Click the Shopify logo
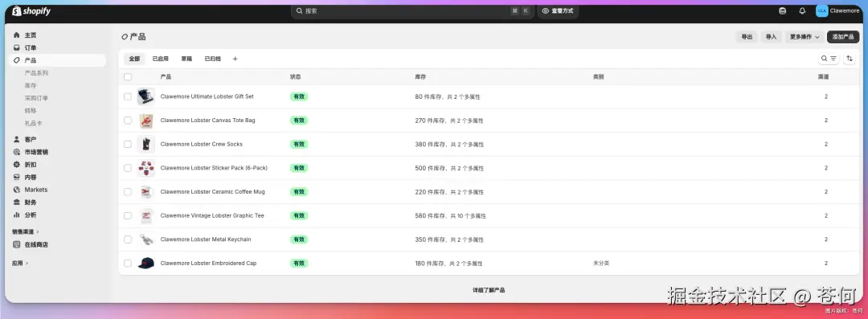The height and width of the screenshot is (319, 868). pyautogui.click(x=31, y=11)
